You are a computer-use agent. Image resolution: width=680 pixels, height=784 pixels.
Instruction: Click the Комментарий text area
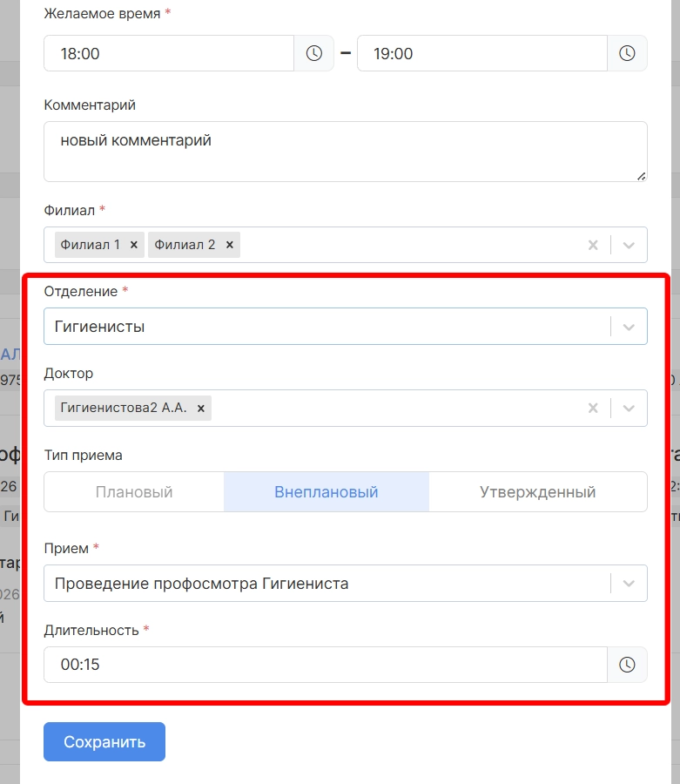pyautogui.click(x=345, y=152)
